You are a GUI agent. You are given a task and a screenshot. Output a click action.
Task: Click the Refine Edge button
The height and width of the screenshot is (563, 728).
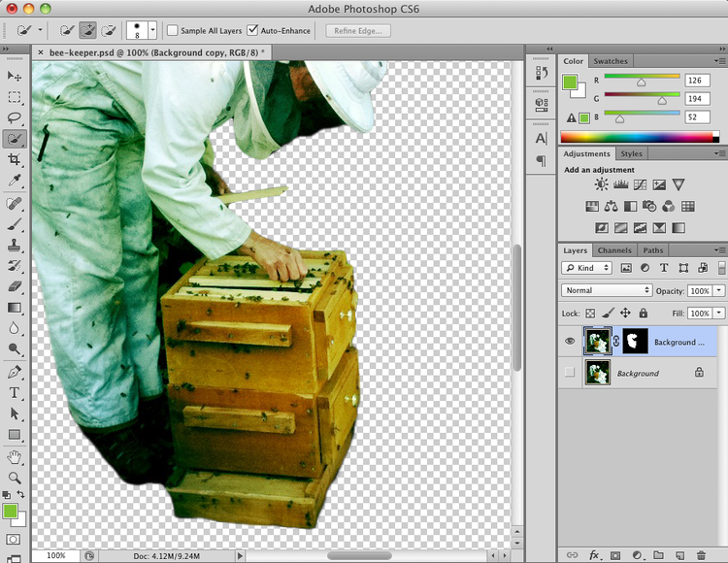point(358,31)
